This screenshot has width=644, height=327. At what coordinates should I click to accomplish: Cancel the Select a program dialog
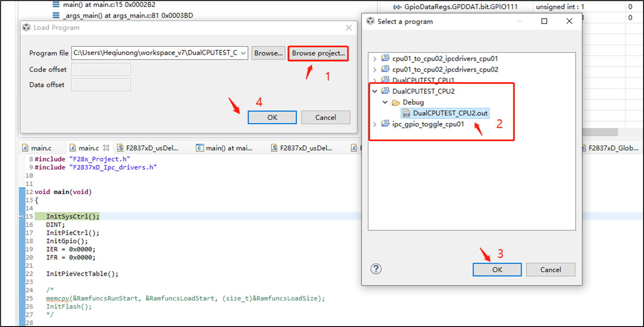pos(550,270)
